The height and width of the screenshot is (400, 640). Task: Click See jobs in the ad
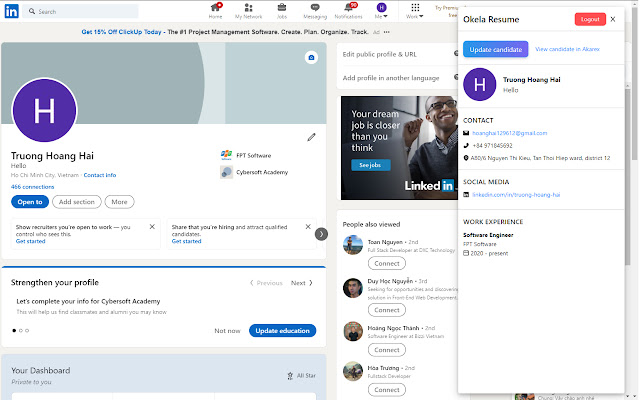tap(371, 165)
